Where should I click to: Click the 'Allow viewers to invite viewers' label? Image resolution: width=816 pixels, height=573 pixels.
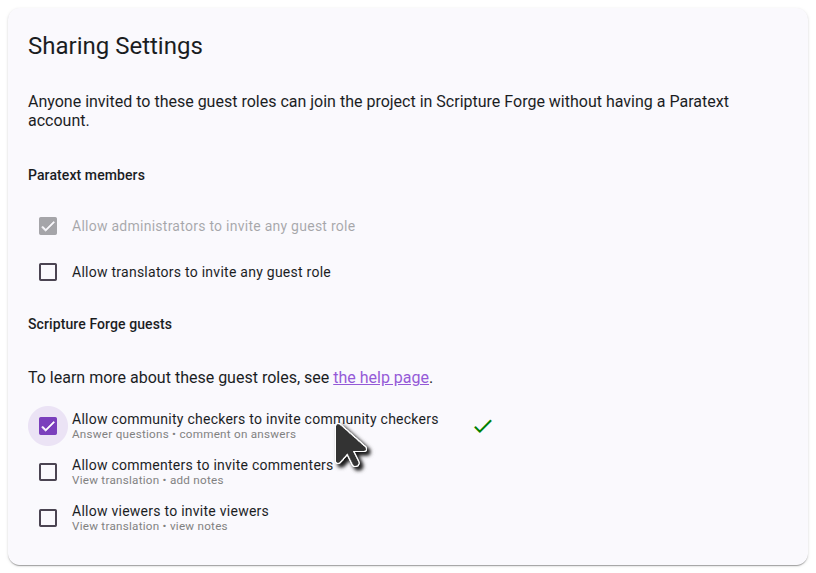pyautogui.click(x=170, y=511)
